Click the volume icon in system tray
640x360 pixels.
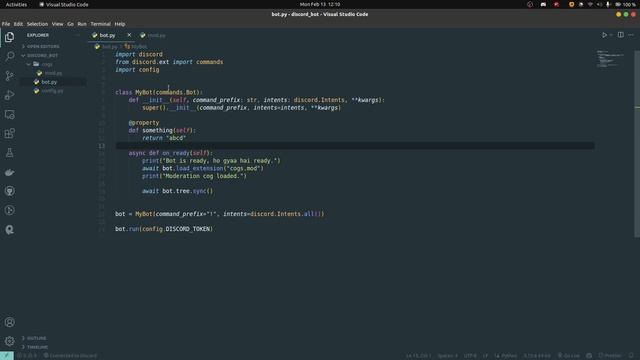[599, 4]
